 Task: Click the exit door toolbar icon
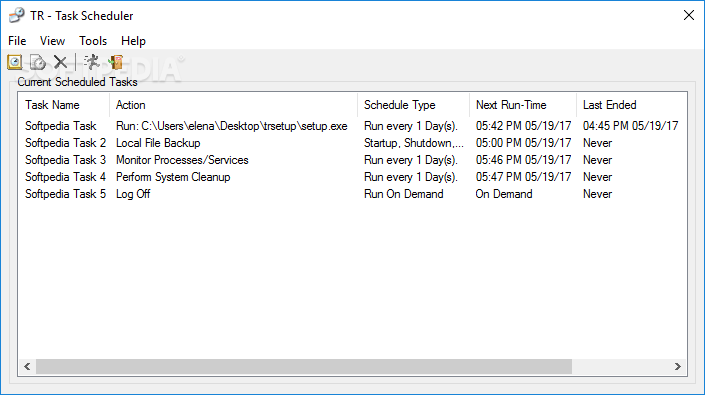[x=116, y=62]
